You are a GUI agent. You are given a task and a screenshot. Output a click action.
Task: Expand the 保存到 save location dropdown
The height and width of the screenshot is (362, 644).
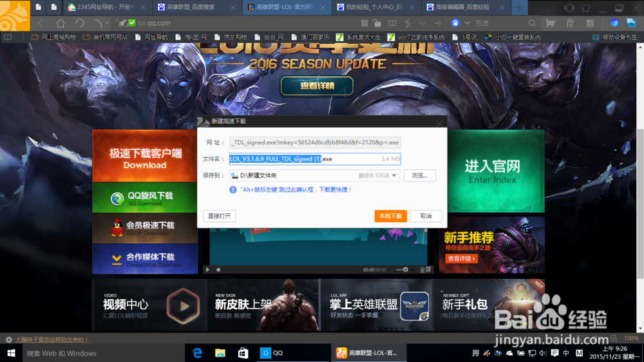(x=394, y=175)
